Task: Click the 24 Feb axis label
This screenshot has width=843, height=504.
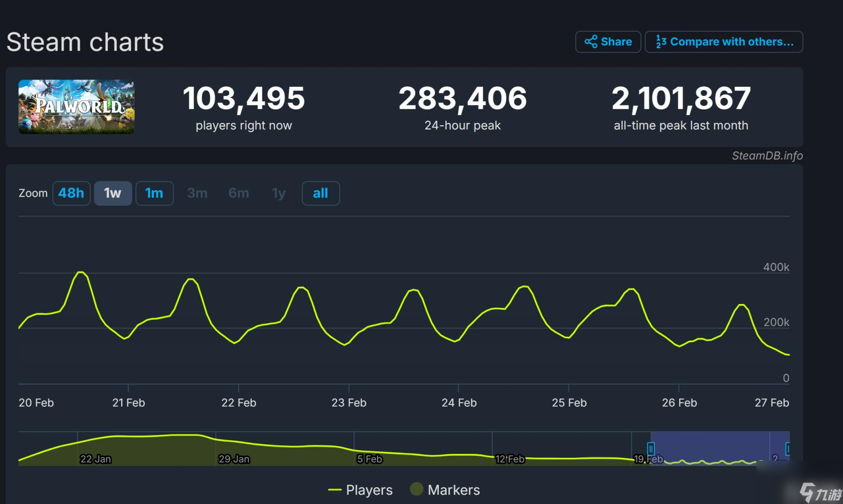Action: (459, 403)
